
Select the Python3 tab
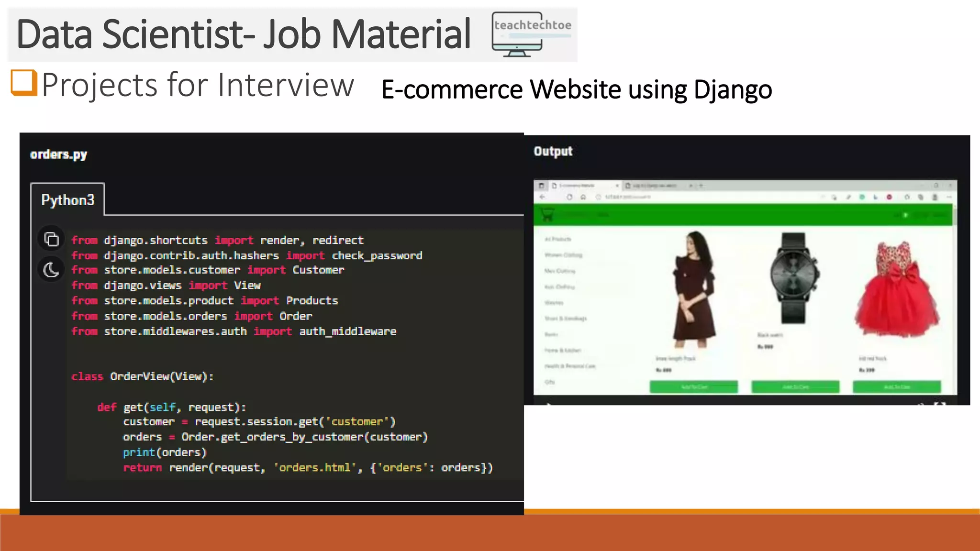coord(67,199)
